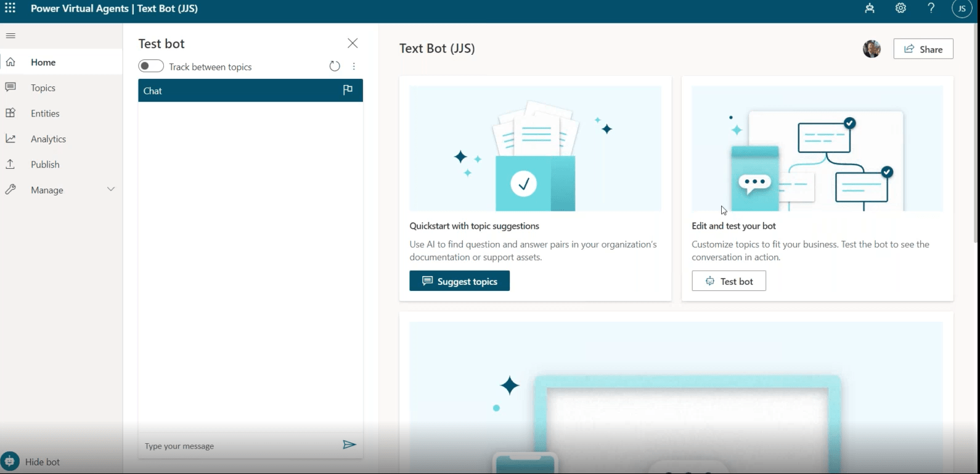Click the Share button
Viewport: 980px width, 474px height.
(x=923, y=49)
